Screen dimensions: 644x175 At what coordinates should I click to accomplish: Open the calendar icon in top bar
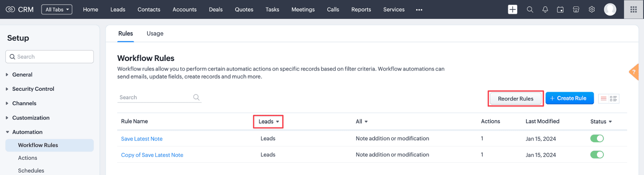[x=560, y=9]
